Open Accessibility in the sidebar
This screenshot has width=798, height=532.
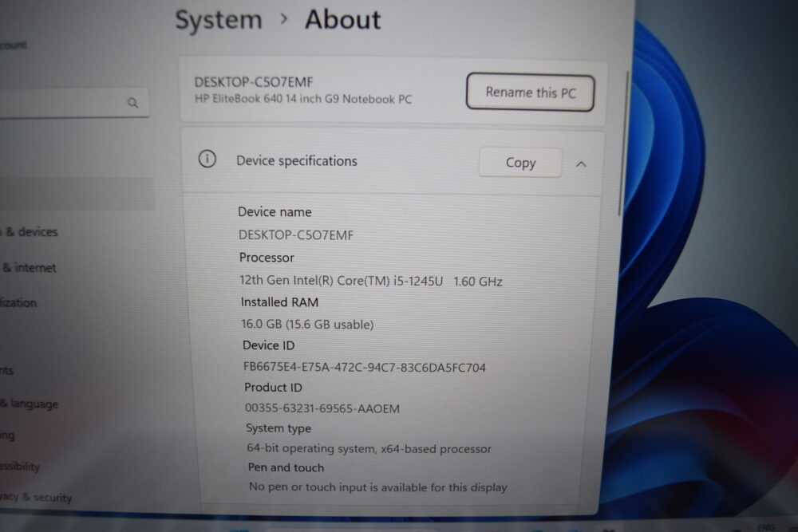(20, 466)
